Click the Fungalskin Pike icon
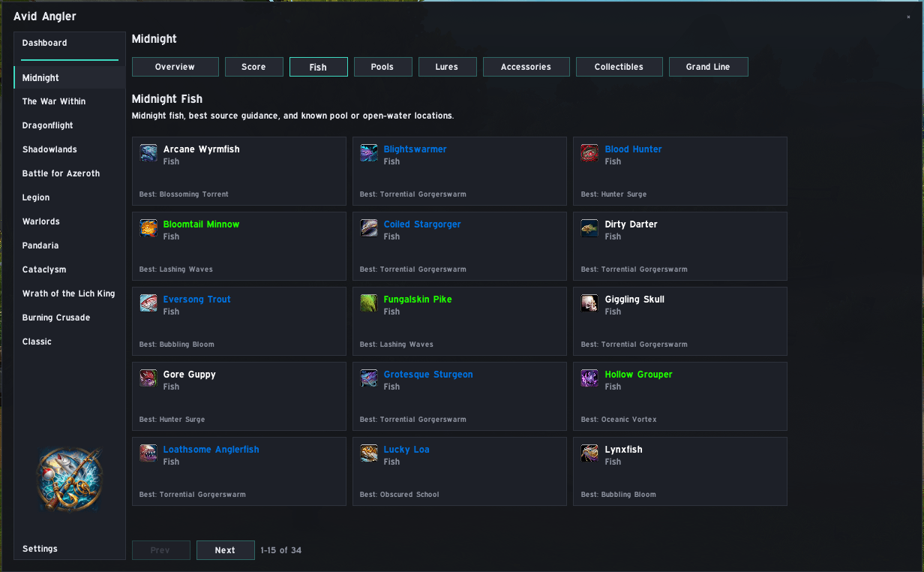 [x=369, y=303]
